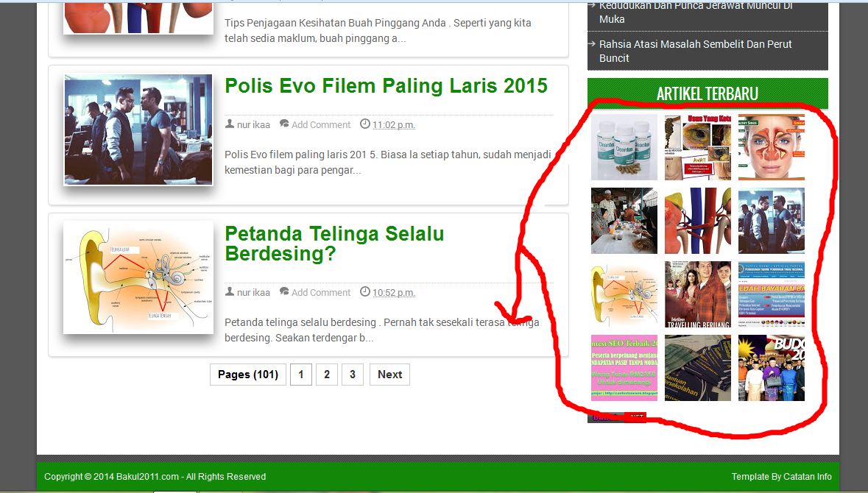The width and height of the screenshot is (868, 493).
Task: Click Add Comment on the Polis Evo post
Action: point(321,125)
